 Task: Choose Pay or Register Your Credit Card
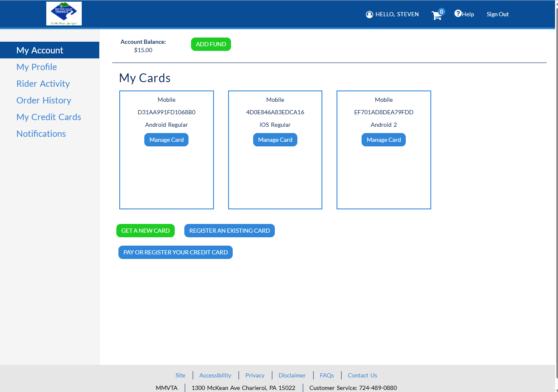[x=176, y=252]
